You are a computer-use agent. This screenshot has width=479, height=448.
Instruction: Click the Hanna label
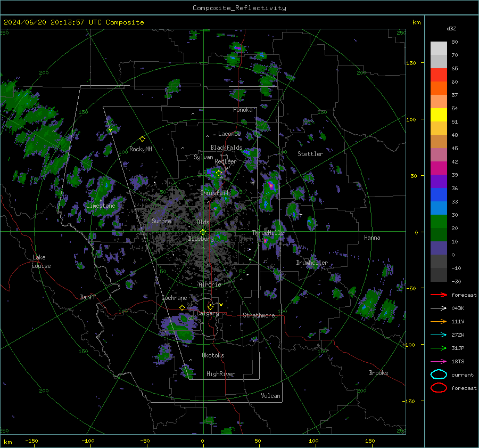pos(372,238)
